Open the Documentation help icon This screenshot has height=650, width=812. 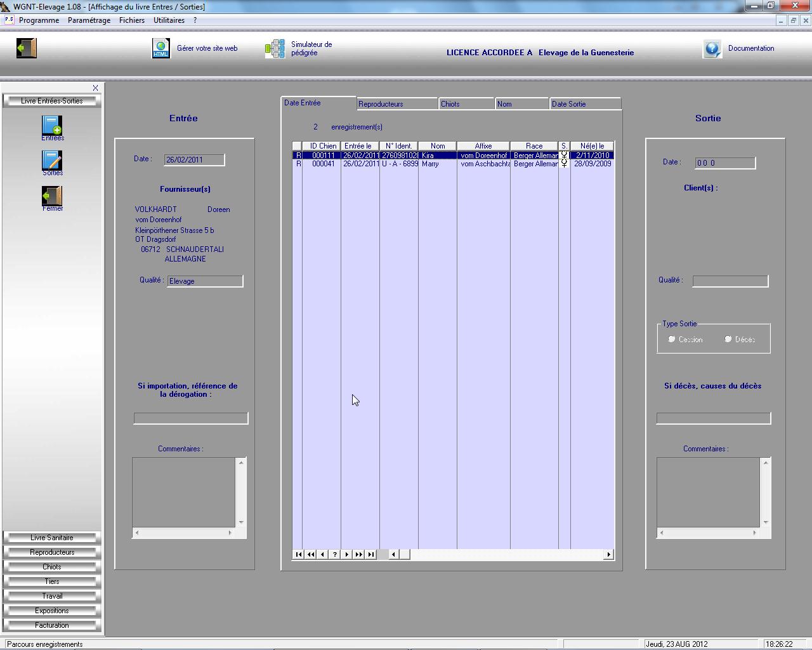tap(712, 49)
